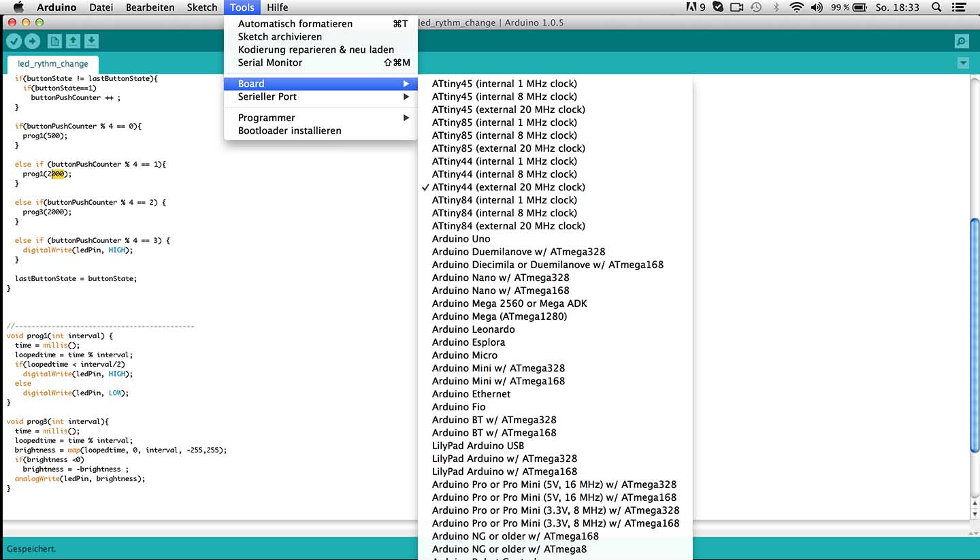
Task: Click the Arduino application menu
Action: tap(56, 7)
